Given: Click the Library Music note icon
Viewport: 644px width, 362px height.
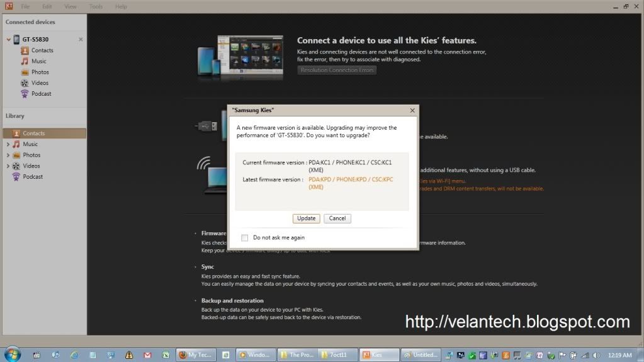Looking at the screenshot, I should 16,144.
